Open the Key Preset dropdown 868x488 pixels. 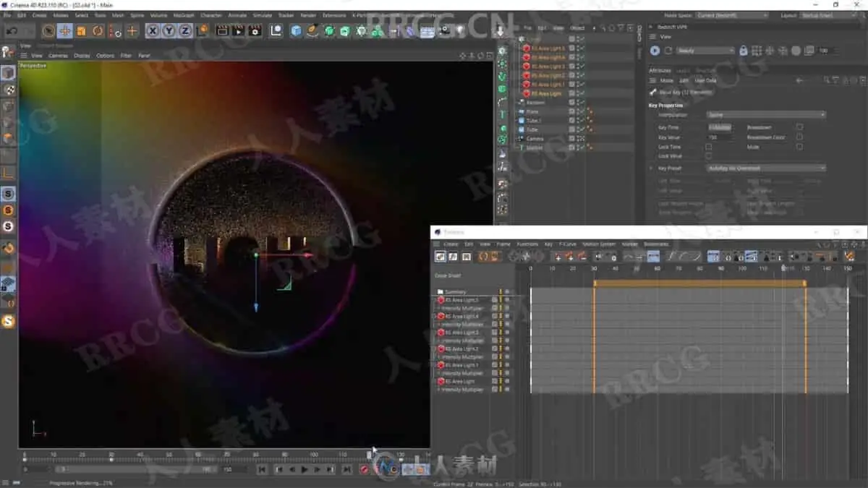[765, 168]
